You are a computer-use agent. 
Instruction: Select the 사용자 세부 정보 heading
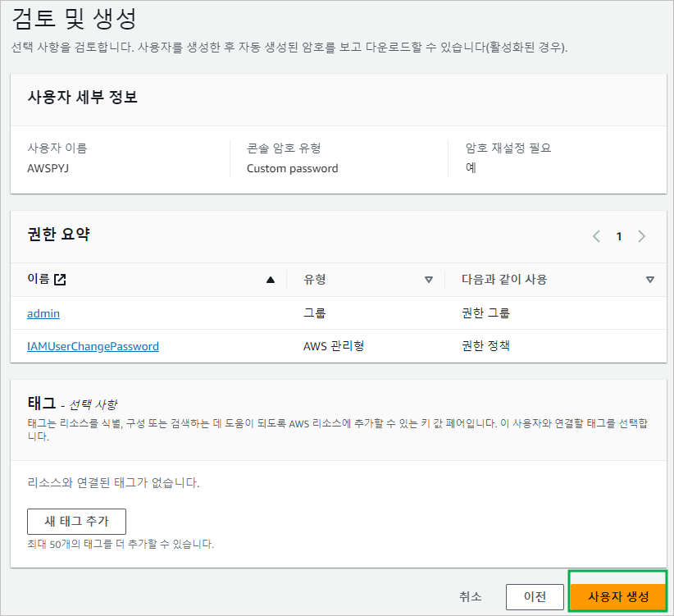tap(83, 97)
